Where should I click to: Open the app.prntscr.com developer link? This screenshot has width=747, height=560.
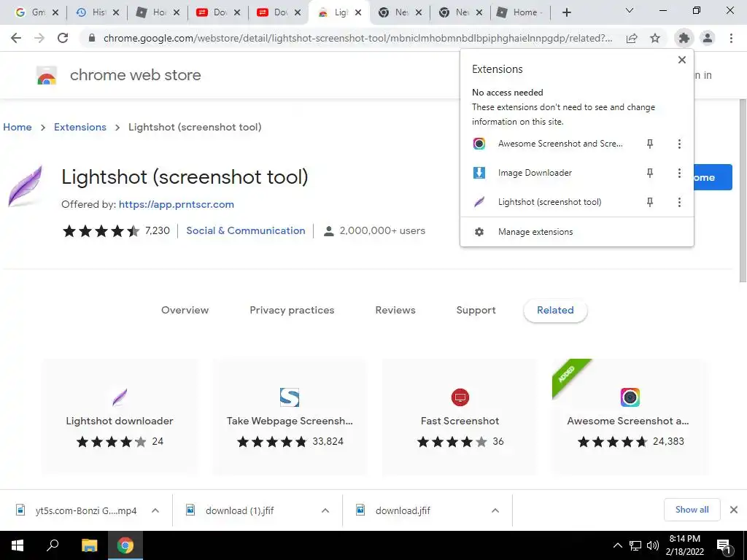(x=177, y=204)
